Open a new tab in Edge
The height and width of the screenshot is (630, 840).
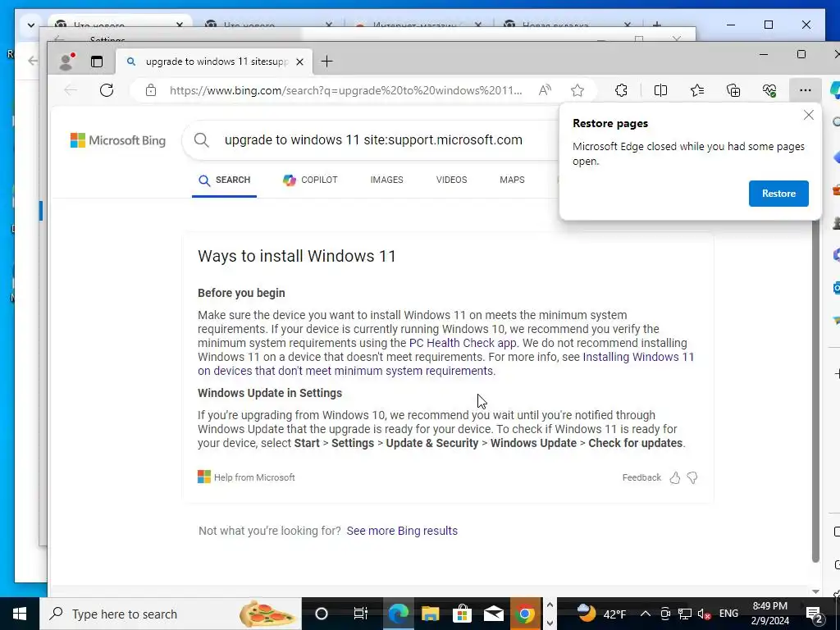[x=326, y=62]
